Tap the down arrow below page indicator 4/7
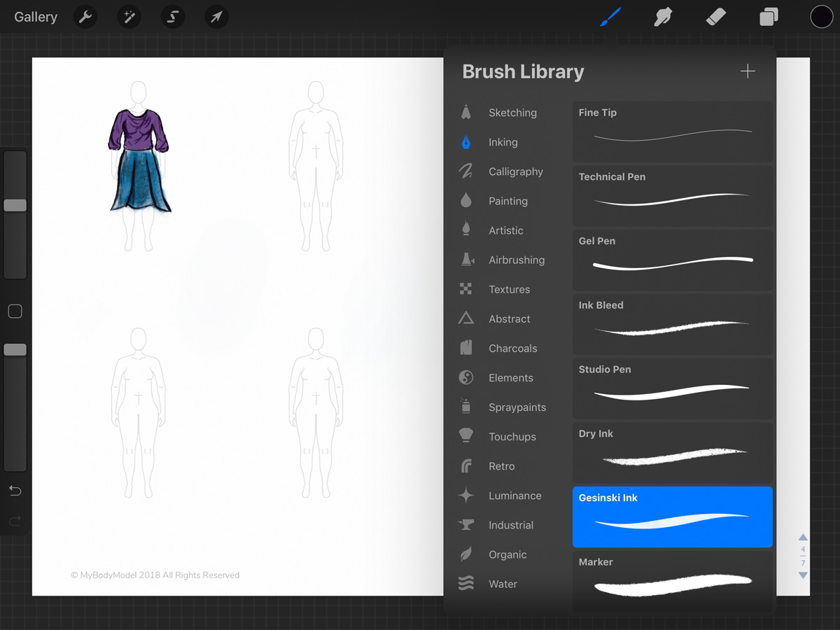The width and height of the screenshot is (840, 630). pyautogui.click(x=802, y=575)
